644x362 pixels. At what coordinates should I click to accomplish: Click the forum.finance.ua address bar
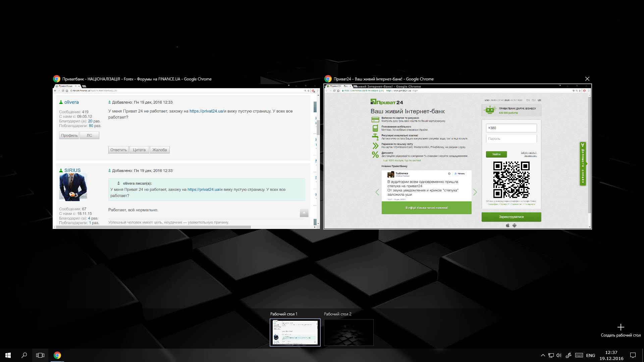186,90
